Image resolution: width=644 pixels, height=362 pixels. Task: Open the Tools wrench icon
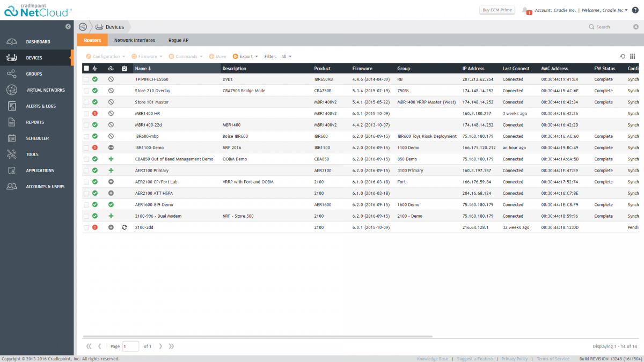[x=12, y=154]
